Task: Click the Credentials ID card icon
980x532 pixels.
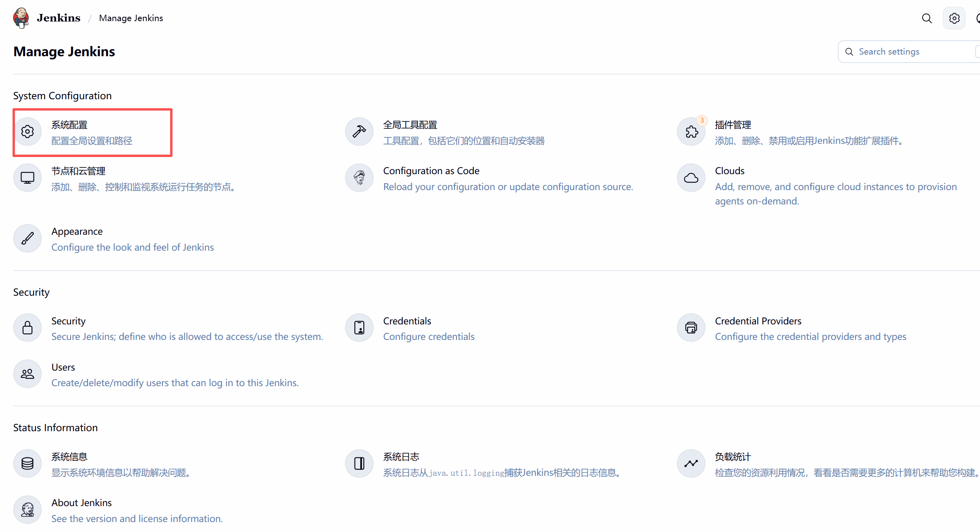Action: pos(359,328)
